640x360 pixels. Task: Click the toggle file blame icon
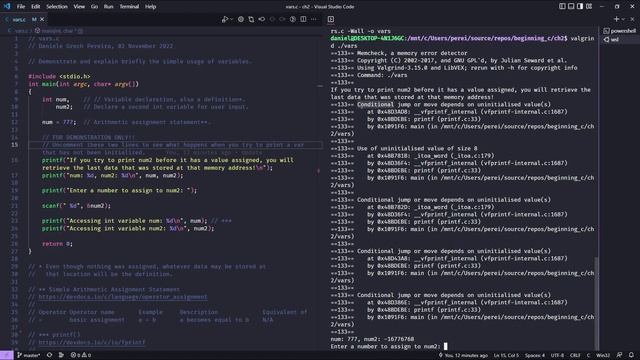293,19
